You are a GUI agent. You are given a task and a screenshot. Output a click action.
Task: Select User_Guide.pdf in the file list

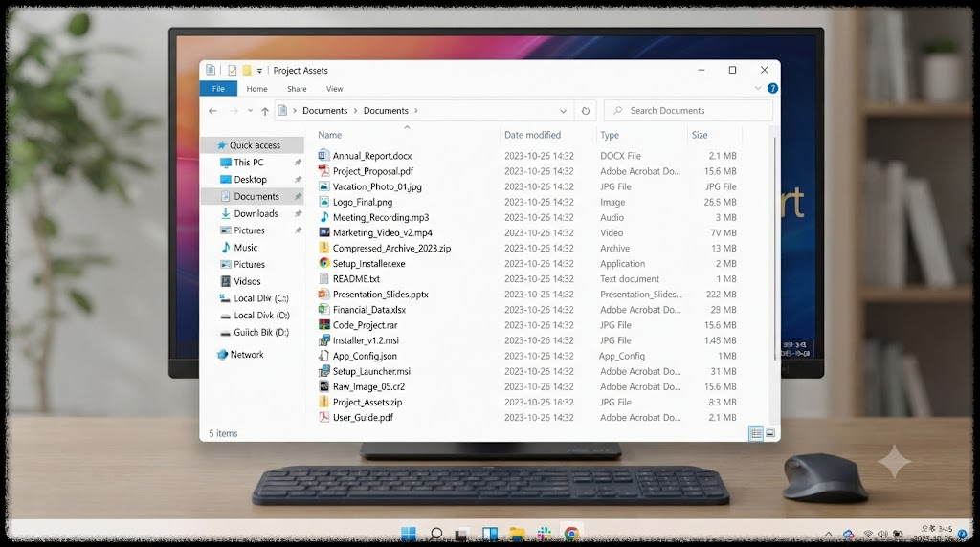pyautogui.click(x=363, y=417)
